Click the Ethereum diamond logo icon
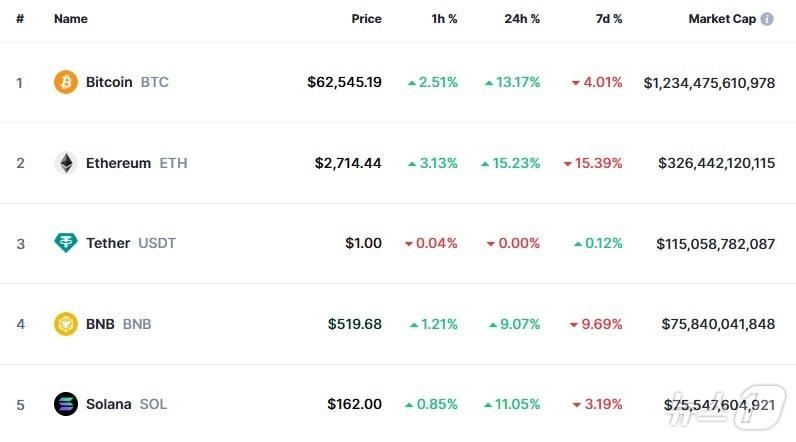This screenshot has height=442, width=796. click(x=66, y=163)
